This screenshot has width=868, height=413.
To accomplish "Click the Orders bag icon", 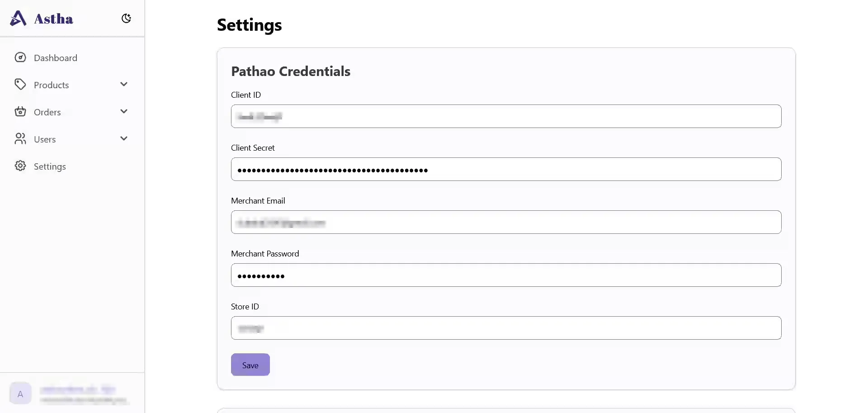I will 20,112.
